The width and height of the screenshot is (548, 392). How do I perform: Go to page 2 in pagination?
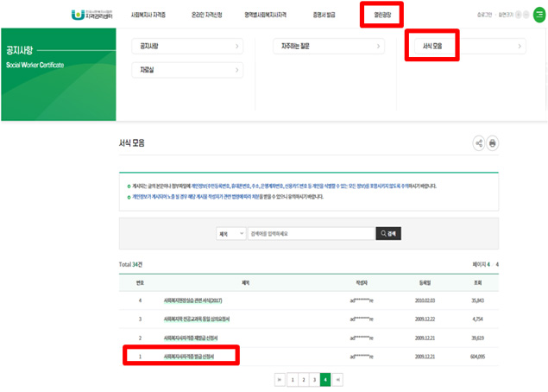[x=303, y=379]
